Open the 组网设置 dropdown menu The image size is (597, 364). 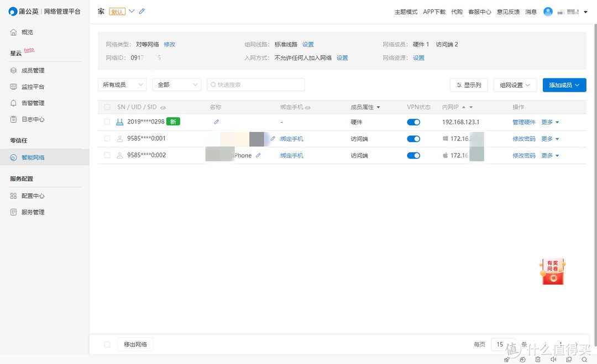pyautogui.click(x=515, y=85)
